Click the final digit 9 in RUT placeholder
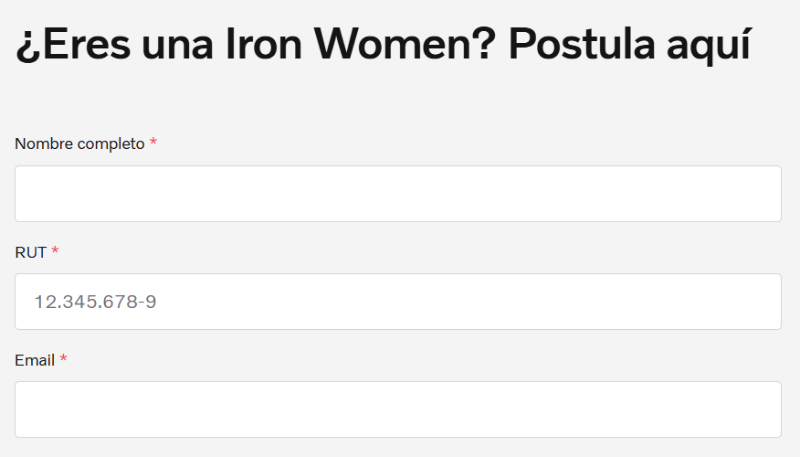This screenshot has height=457, width=800. (151, 301)
